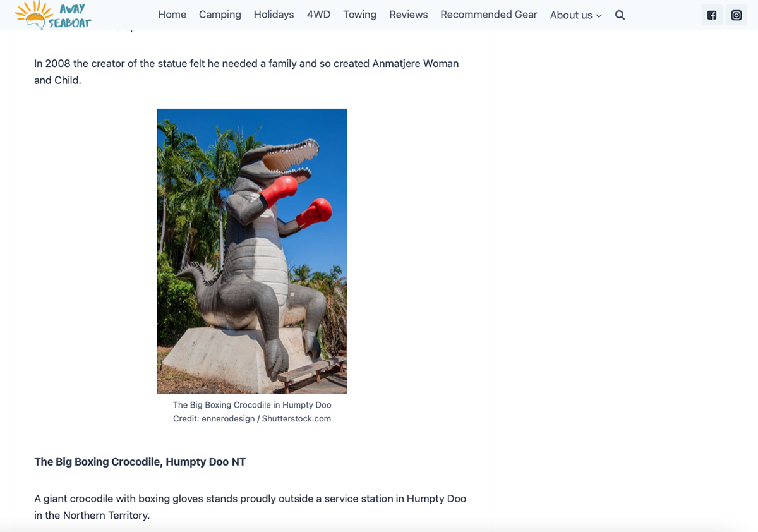Go to Recommended Gear page
Screen dimensions: 758x532
(x=489, y=15)
